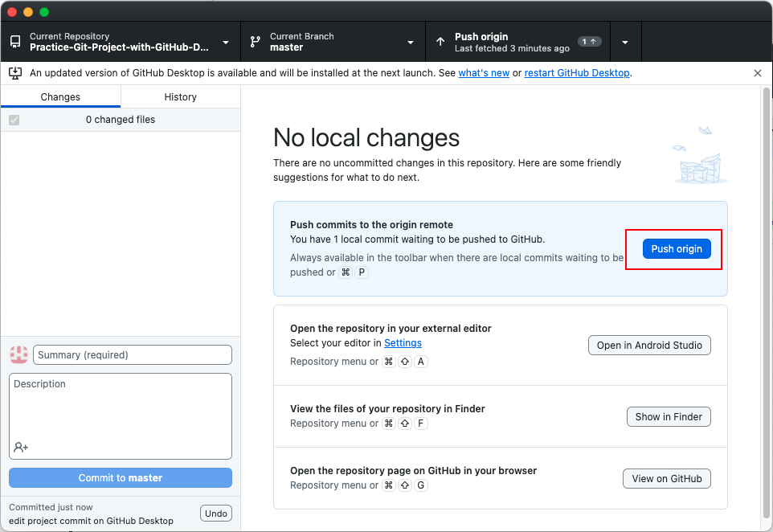Click the '0 changed files' label
773x532 pixels.
[x=121, y=119]
